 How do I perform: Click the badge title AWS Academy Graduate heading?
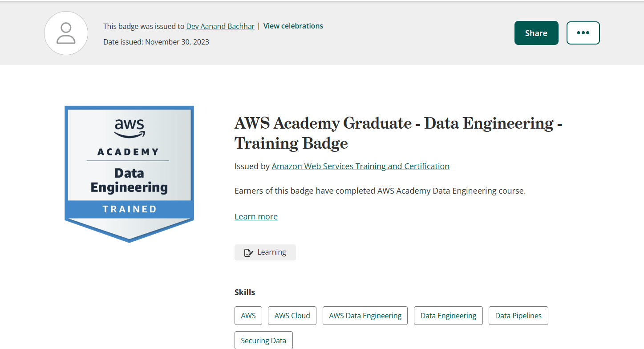click(398, 133)
